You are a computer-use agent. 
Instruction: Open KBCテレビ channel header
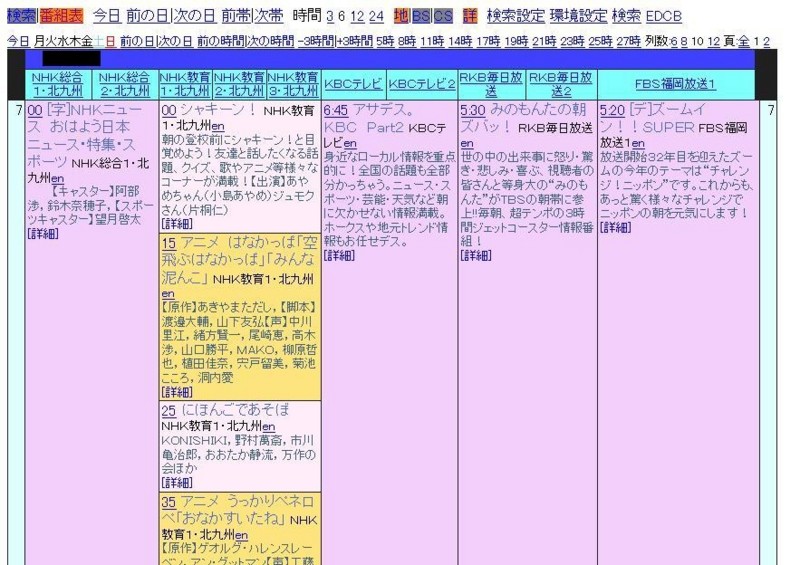(353, 84)
